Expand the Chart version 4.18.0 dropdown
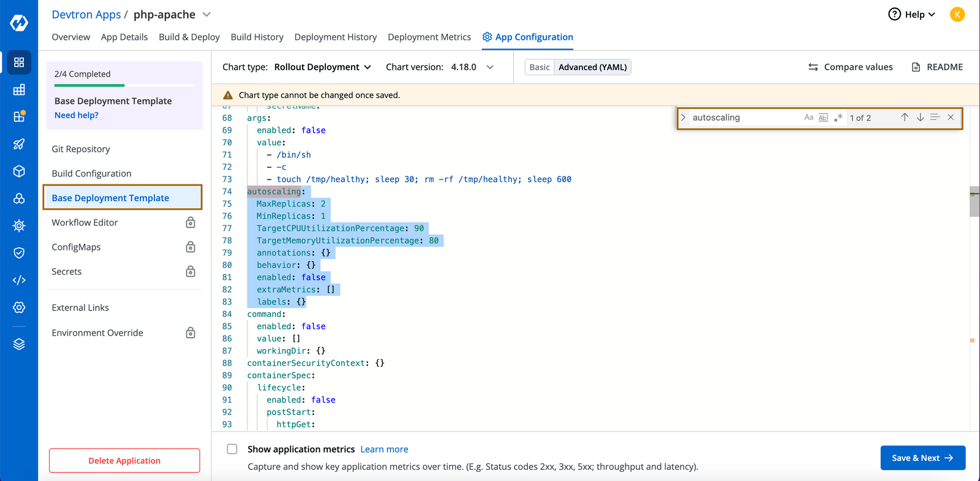This screenshot has width=980, height=481. tap(489, 67)
